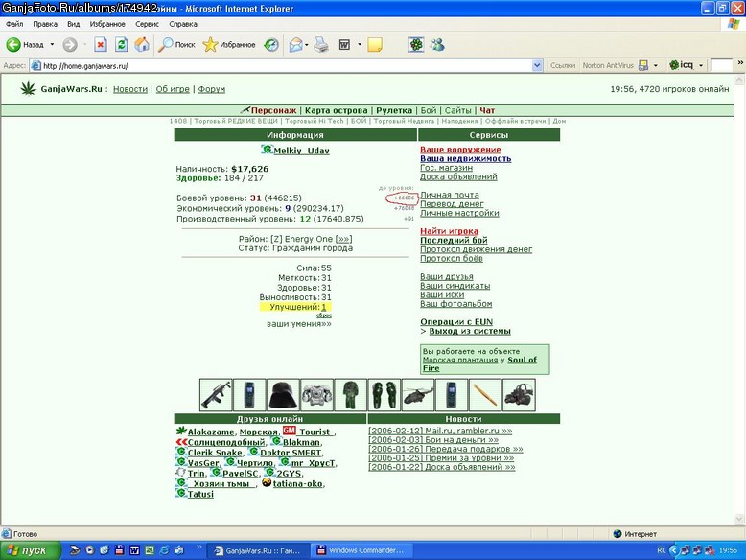Click friend Alakazame in online friends

pyautogui.click(x=211, y=432)
